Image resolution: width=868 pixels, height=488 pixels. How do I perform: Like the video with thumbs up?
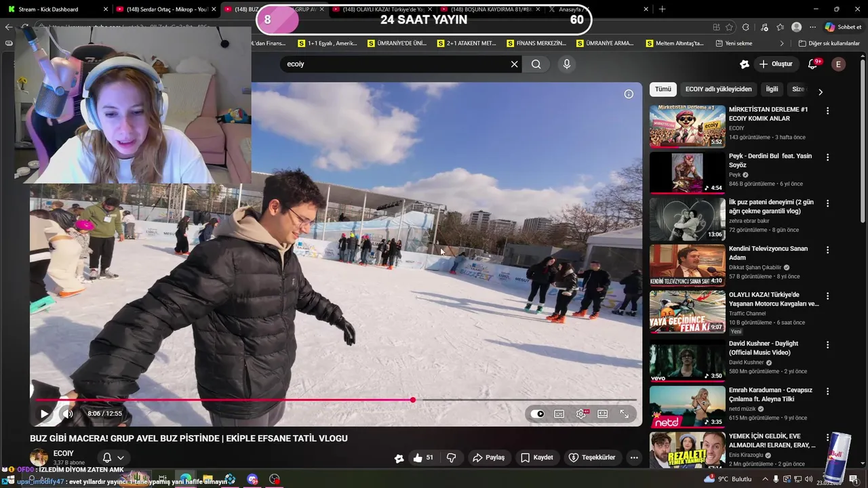click(x=423, y=457)
